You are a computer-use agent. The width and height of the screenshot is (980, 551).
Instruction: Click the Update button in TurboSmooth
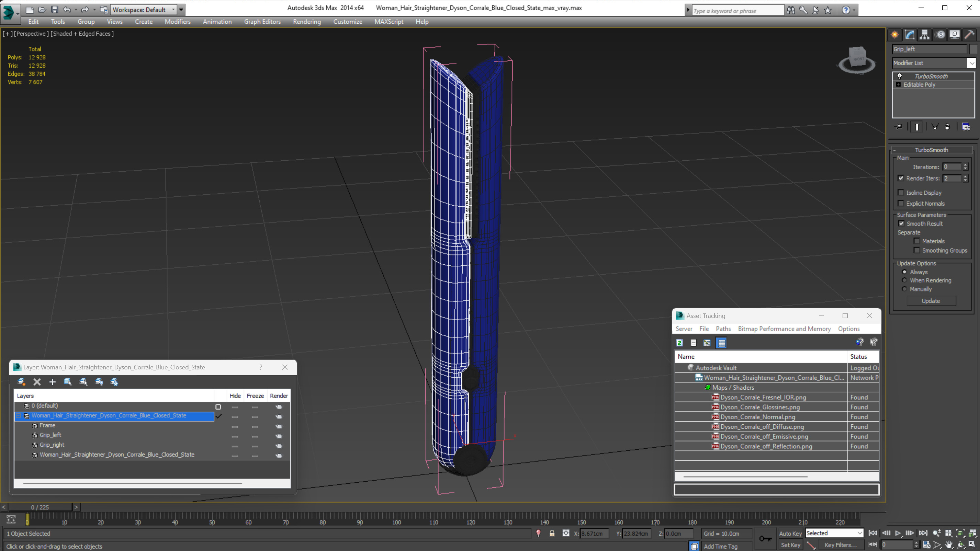click(x=931, y=301)
